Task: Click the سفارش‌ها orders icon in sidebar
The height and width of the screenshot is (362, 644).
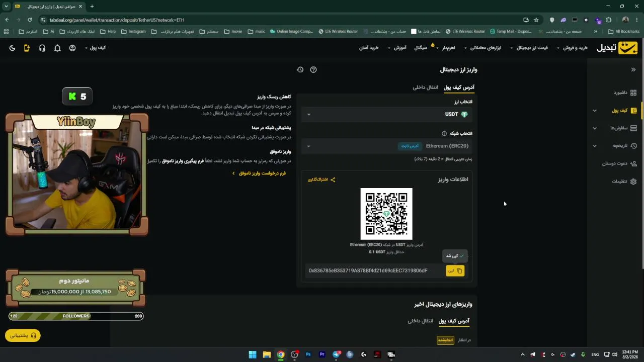Action: coord(633,128)
